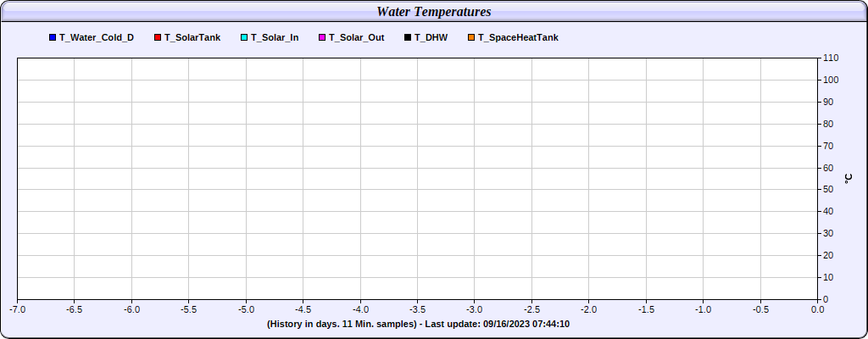Click the -3.5 x-axis tick label
This screenshot has height=339, width=868.
(417, 309)
